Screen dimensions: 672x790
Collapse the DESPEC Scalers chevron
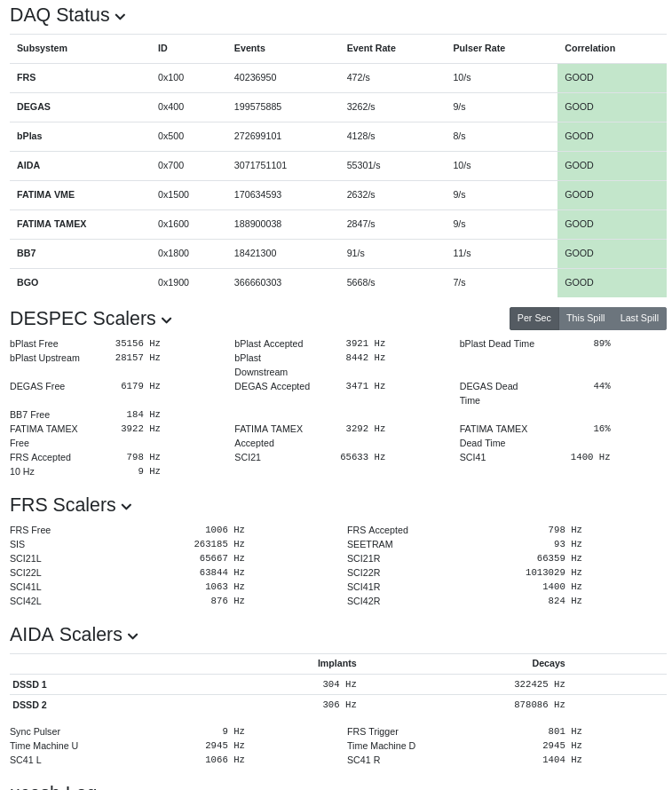pos(166,320)
